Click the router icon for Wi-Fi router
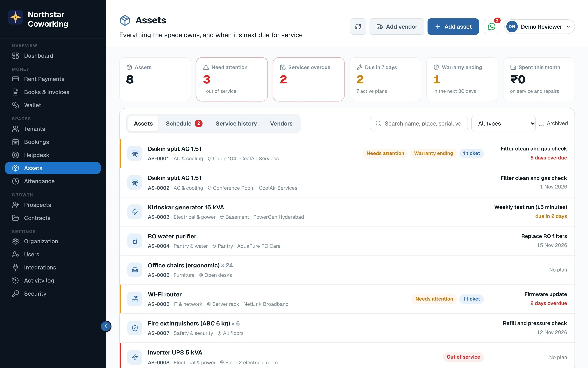Screen dimensions: 588x368 tap(135, 299)
